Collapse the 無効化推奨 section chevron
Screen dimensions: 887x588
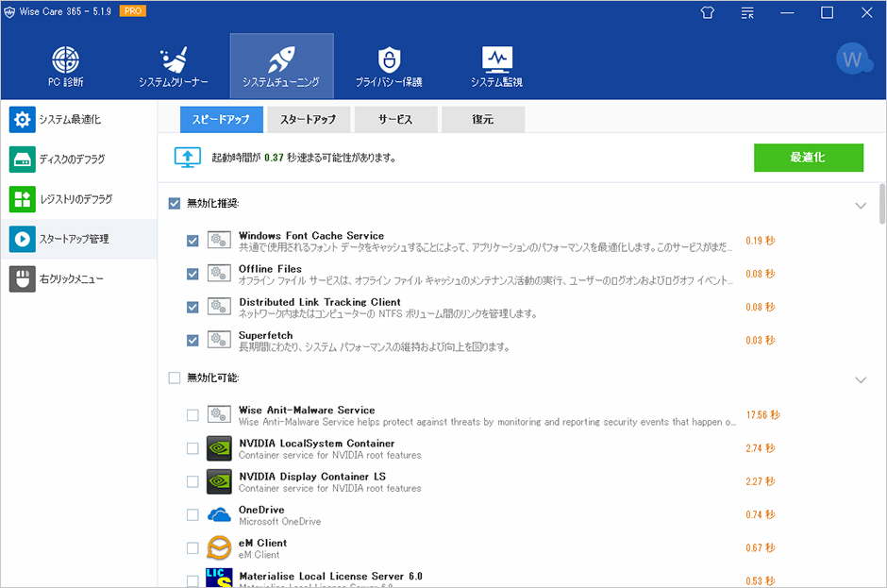point(861,206)
